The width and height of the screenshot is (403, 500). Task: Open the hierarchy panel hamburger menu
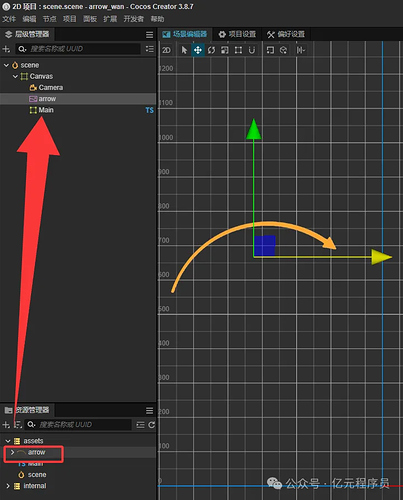[x=149, y=35]
